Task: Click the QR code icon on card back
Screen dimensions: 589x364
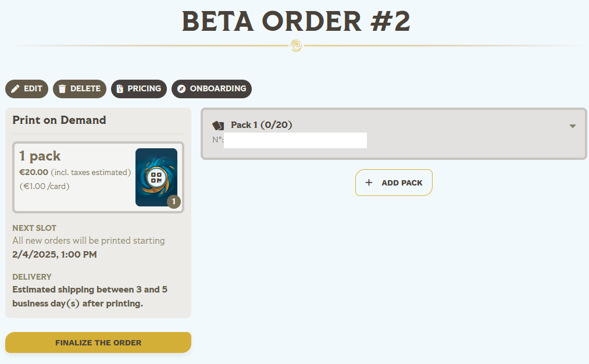Action: coord(156,177)
